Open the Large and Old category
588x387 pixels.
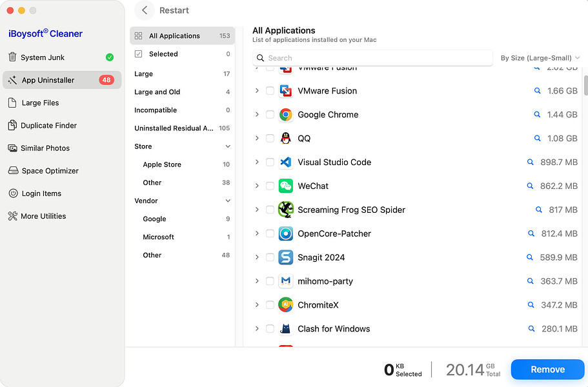(x=182, y=92)
